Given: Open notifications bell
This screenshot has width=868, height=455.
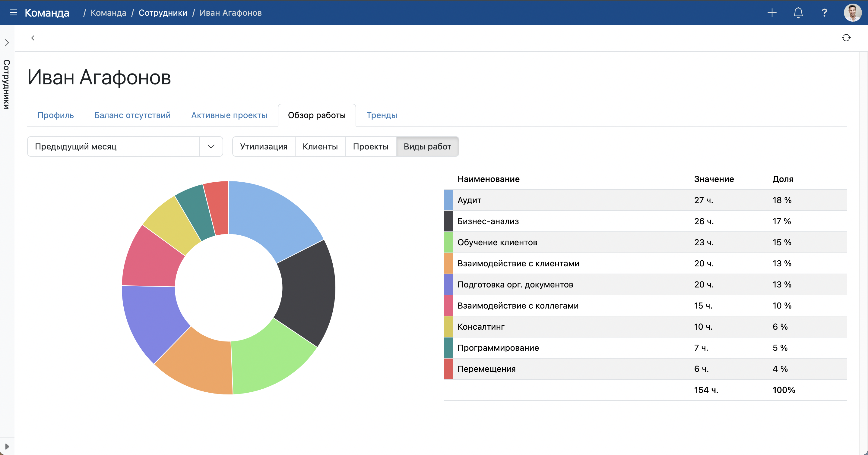Looking at the screenshot, I should click(798, 12).
